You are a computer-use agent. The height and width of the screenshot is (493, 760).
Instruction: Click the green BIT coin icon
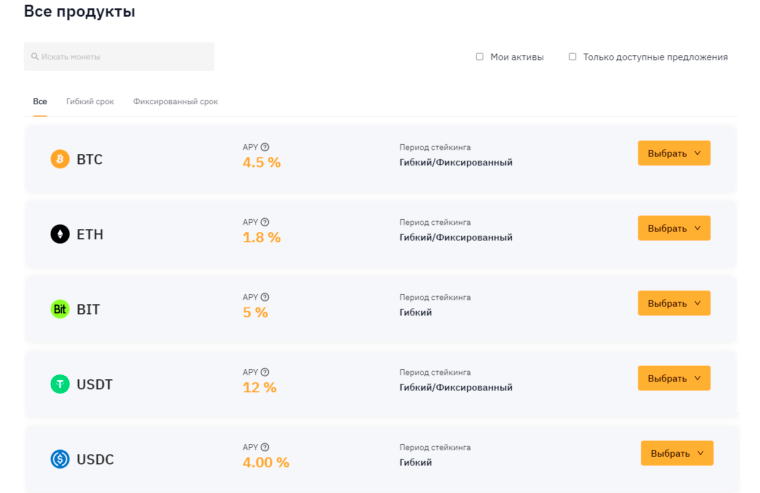click(x=60, y=309)
